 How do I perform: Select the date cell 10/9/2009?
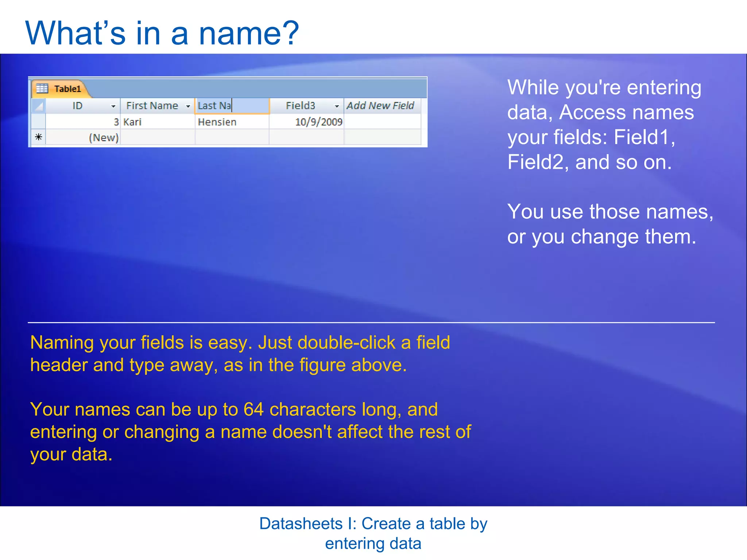pyautogui.click(x=307, y=122)
